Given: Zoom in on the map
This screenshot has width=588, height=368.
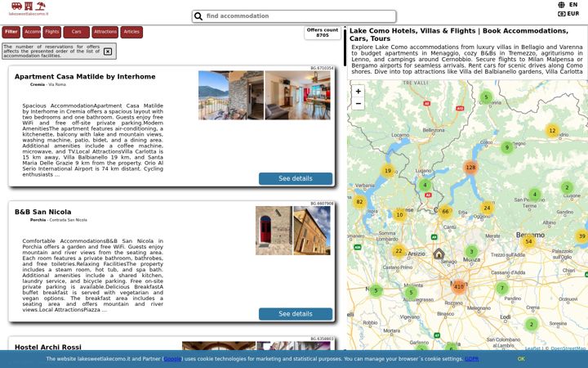Looking at the screenshot, I should pyautogui.click(x=359, y=92).
